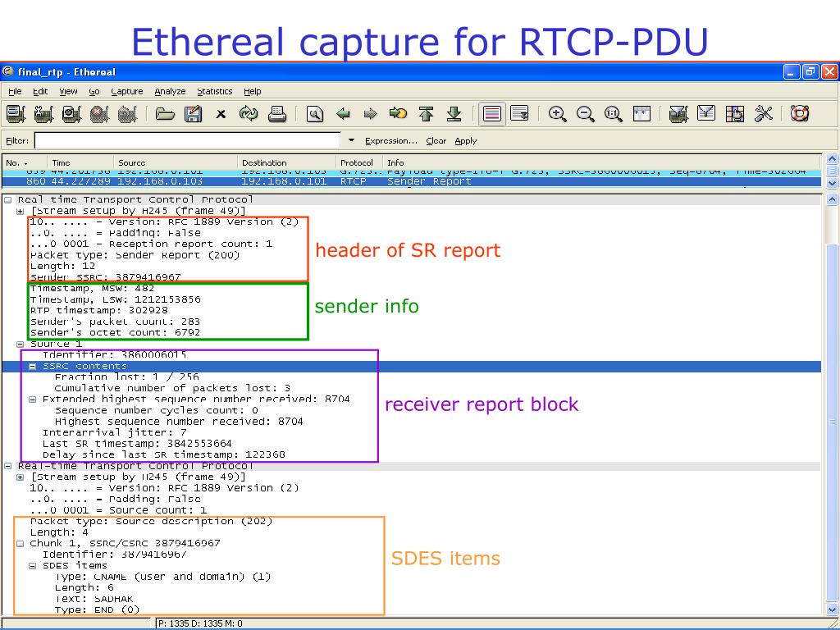Select 'Interarrival jitter: 7' row

coord(115,432)
